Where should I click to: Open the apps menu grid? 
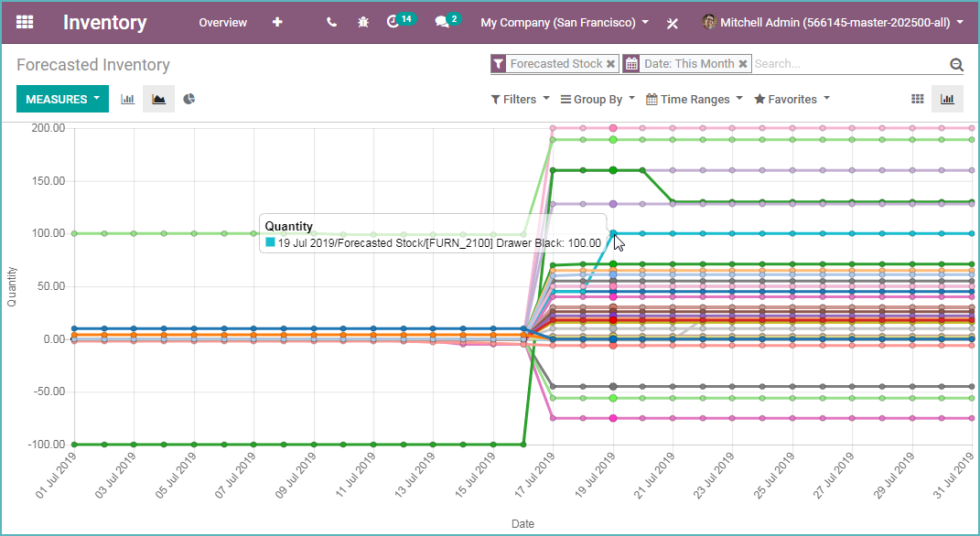coord(24,22)
